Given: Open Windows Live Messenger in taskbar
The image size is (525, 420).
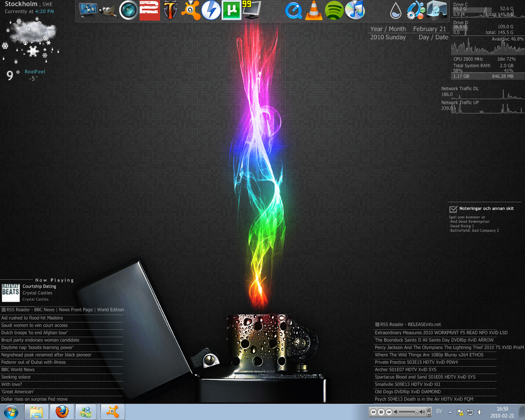Looking at the screenshot, I should coord(86,411).
